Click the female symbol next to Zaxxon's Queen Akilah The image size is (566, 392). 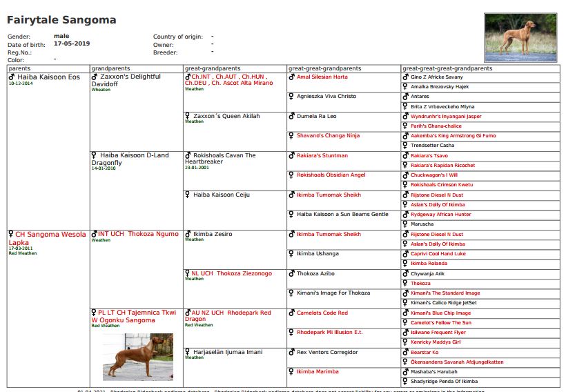[187, 115]
